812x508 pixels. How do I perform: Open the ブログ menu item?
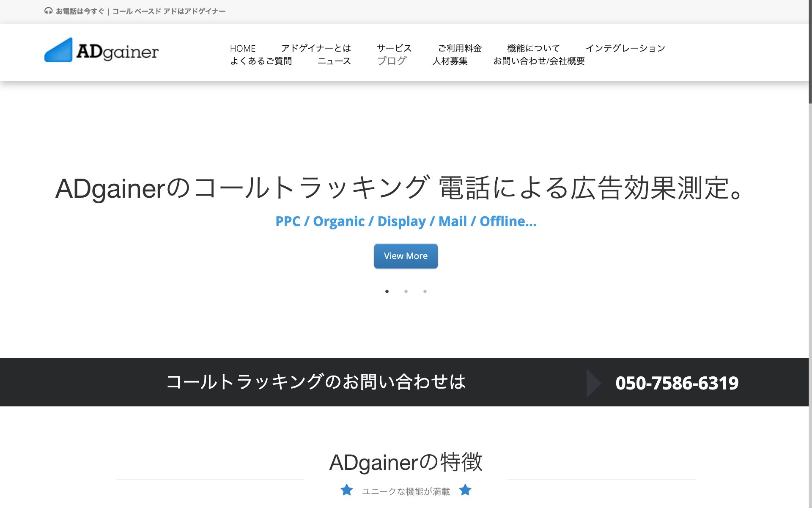(392, 61)
